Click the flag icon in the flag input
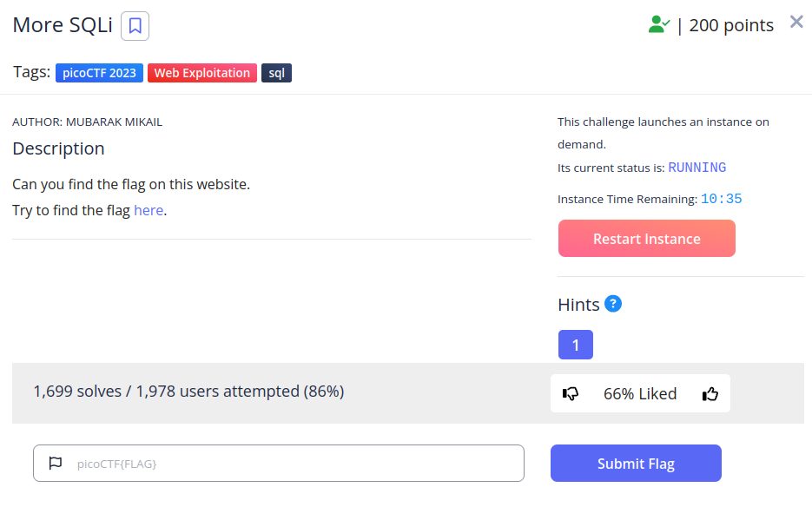Image resolution: width=812 pixels, height=507 pixels. click(55, 463)
